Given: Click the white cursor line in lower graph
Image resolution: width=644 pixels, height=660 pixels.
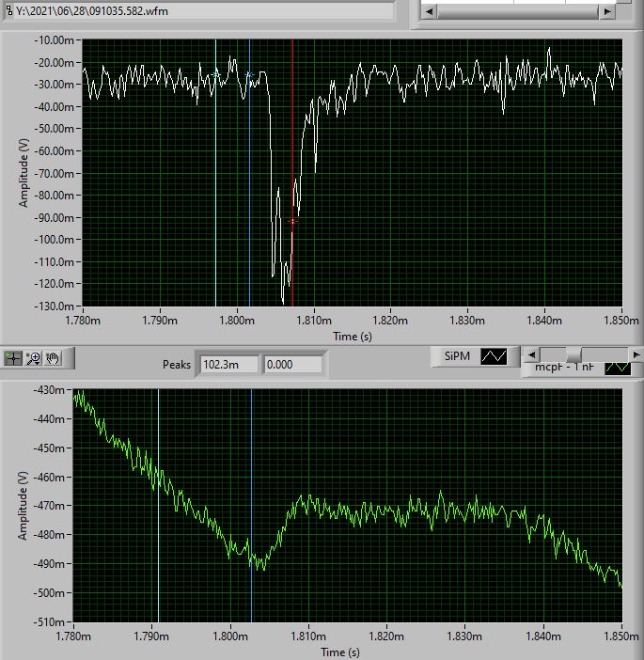Looking at the screenshot, I should (158, 505).
